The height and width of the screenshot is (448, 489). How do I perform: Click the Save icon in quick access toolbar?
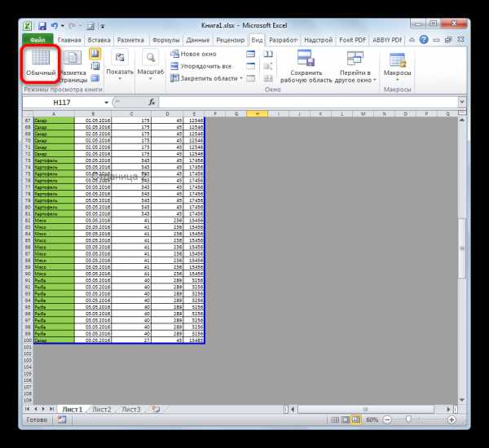click(x=42, y=25)
